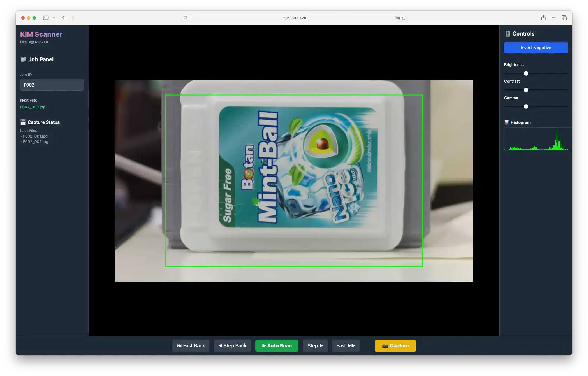Open the Share icon in toolbar

(543, 18)
